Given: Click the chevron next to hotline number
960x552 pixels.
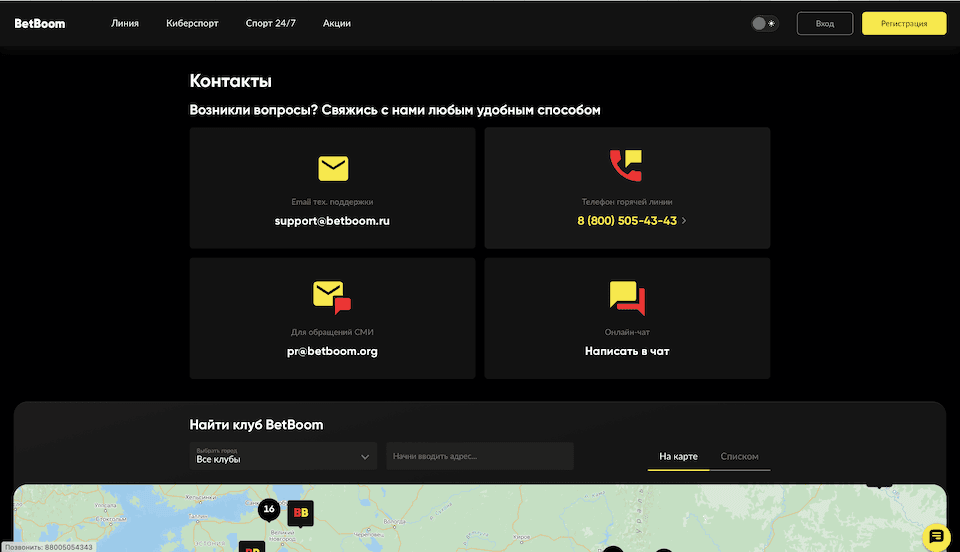Looking at the screenshot, I should [684, 221].
